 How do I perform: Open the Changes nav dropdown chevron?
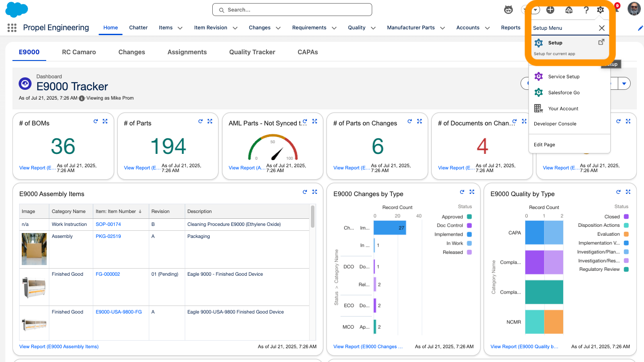278,28
